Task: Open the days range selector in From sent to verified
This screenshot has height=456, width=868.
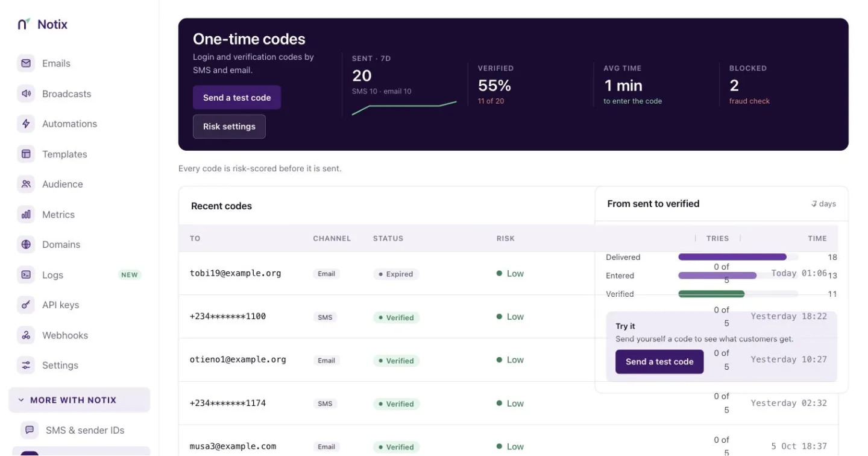Action: (x=823, y=204)
